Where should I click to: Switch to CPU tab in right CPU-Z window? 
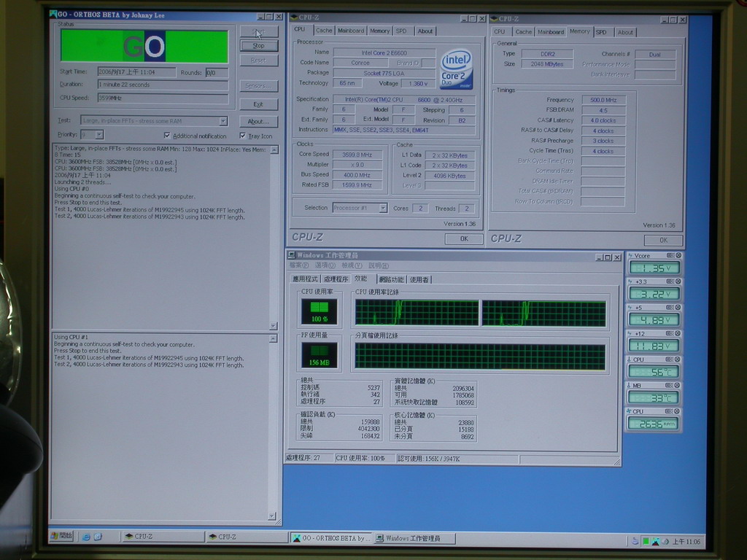point(499,32)
